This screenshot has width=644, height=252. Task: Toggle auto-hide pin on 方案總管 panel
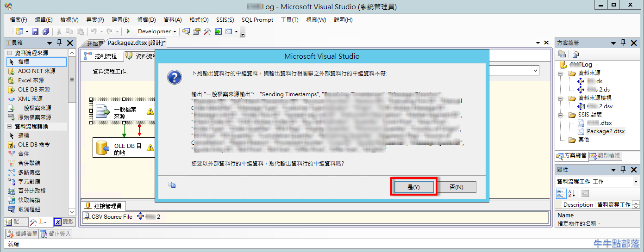[x=623, y=43]
